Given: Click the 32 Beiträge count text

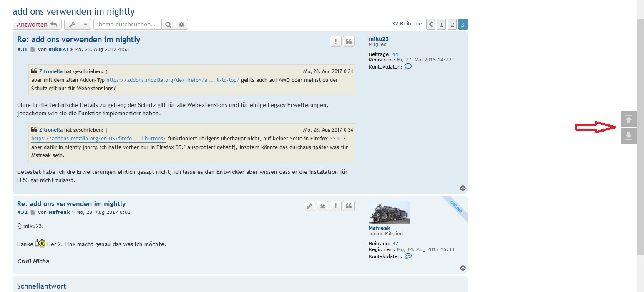Looking at the screenshot, I should coord(407,24).
